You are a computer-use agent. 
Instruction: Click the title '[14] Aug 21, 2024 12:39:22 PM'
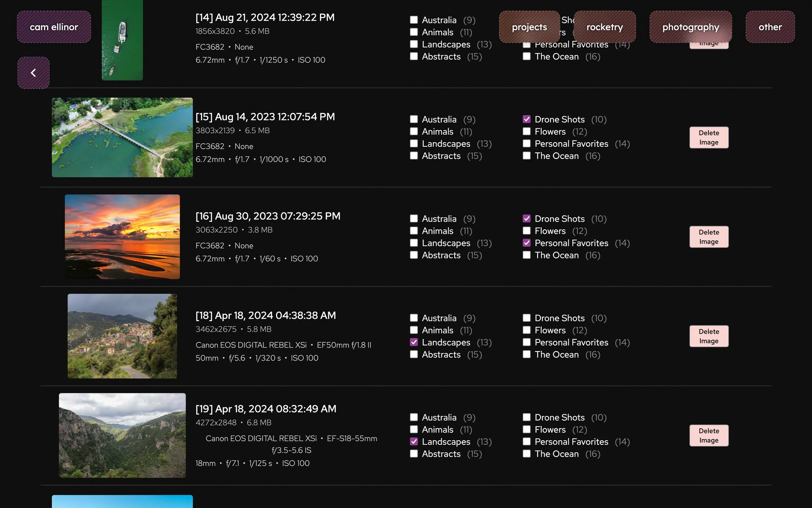click(265, 17)
